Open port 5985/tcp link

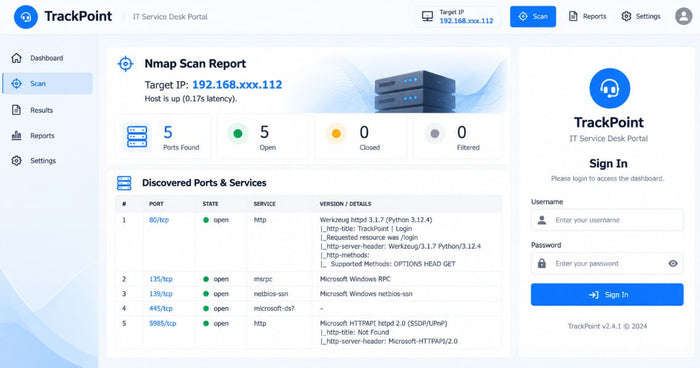point(162,323)
